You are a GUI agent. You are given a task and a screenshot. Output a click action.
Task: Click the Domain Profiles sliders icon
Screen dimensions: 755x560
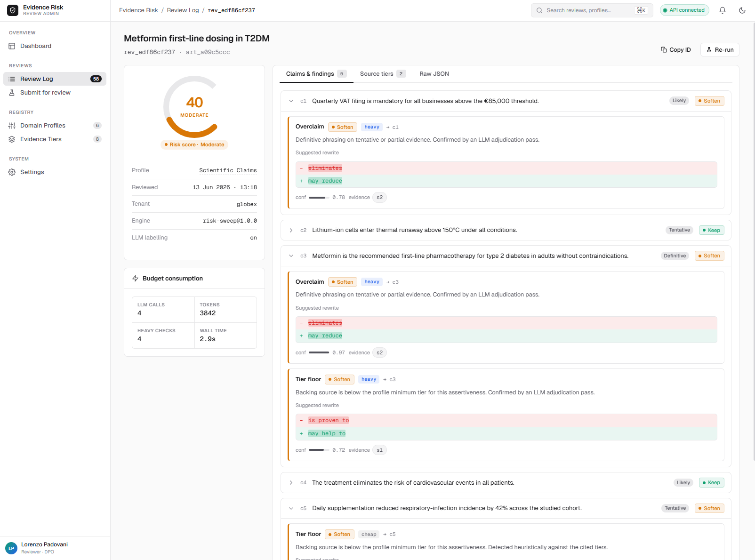click(x=12, y=126)
